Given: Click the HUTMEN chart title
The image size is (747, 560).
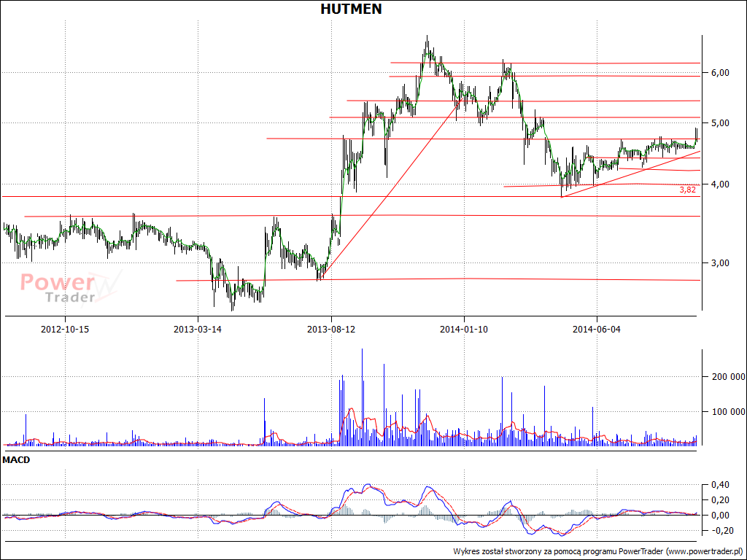Looking at the screenshot, I should pos(351,9).
